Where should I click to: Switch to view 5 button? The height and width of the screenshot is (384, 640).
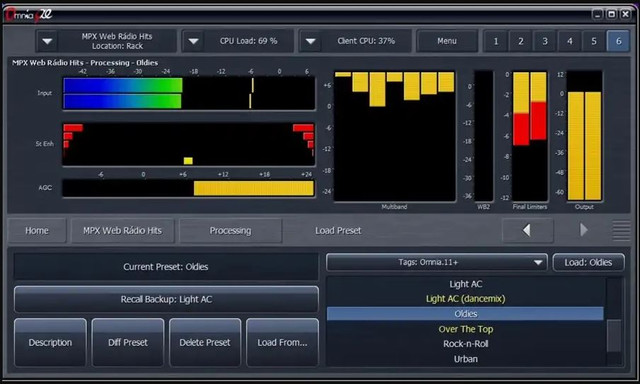coord(594,41)
